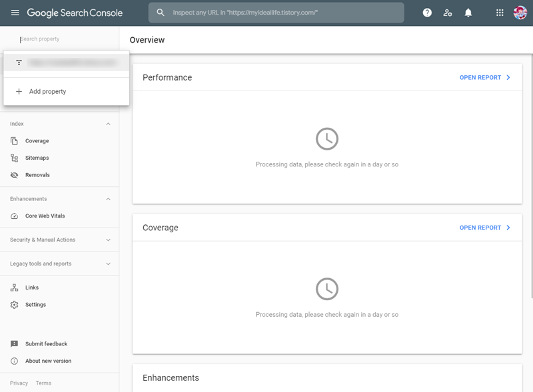Collapse the Index section
This screenshot has width=533, height=392.
pos(108,124)
